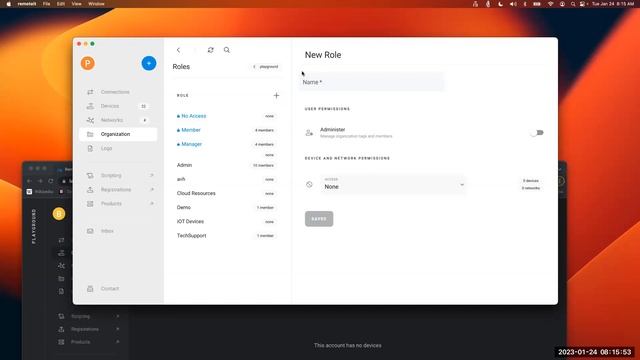This screenshot has height=360, width=640.
Task: Select the IOT Devices role
Action: pos(190,222)
